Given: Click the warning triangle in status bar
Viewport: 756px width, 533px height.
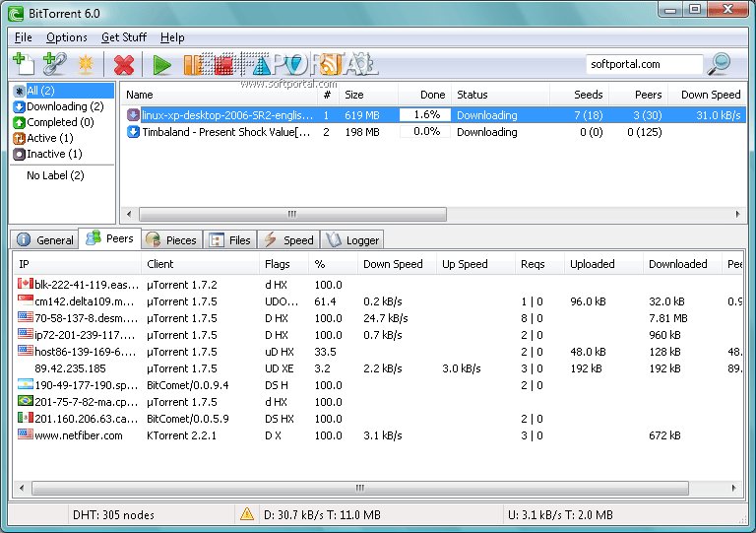Looking at the screenshot, I should [247, 514].
